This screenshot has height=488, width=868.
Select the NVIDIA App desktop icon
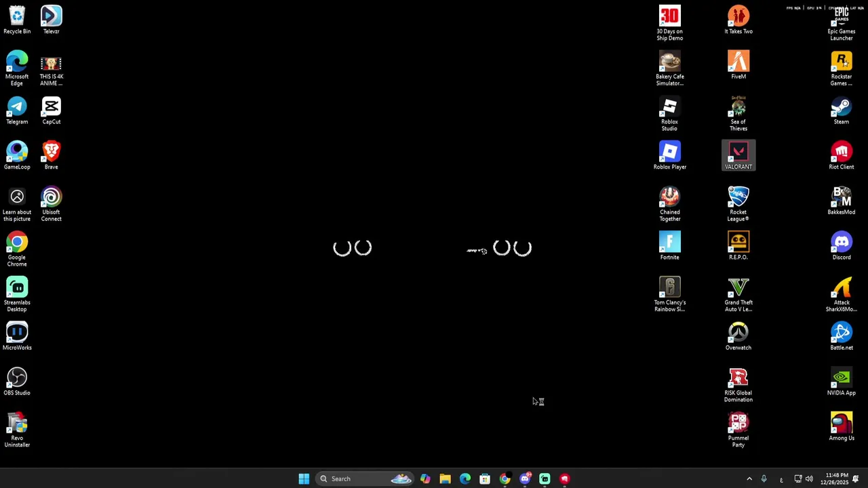[842, 382]
